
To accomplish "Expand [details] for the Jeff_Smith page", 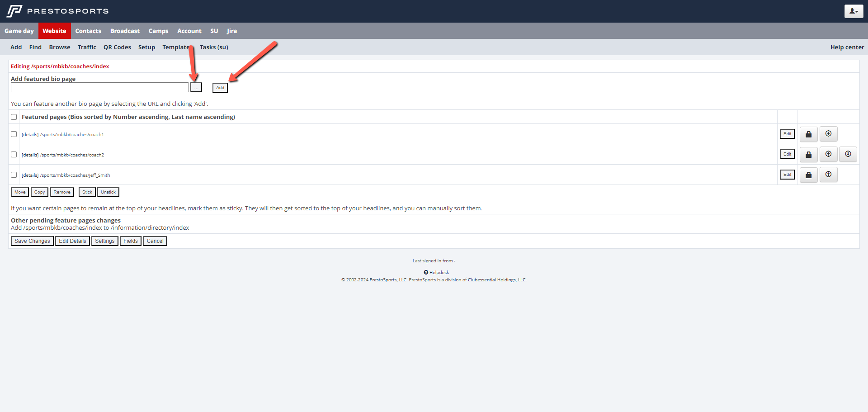I will pyautogui.click(x=30, y=175).
